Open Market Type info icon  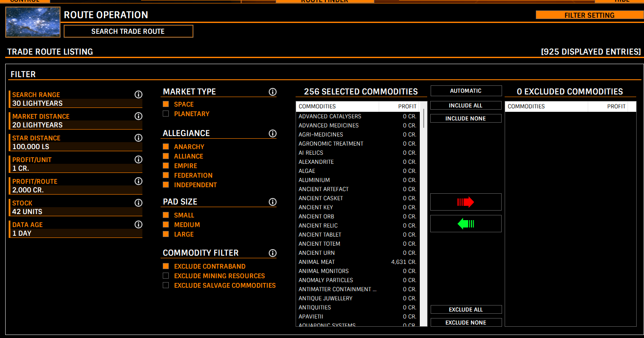point(273,92)
